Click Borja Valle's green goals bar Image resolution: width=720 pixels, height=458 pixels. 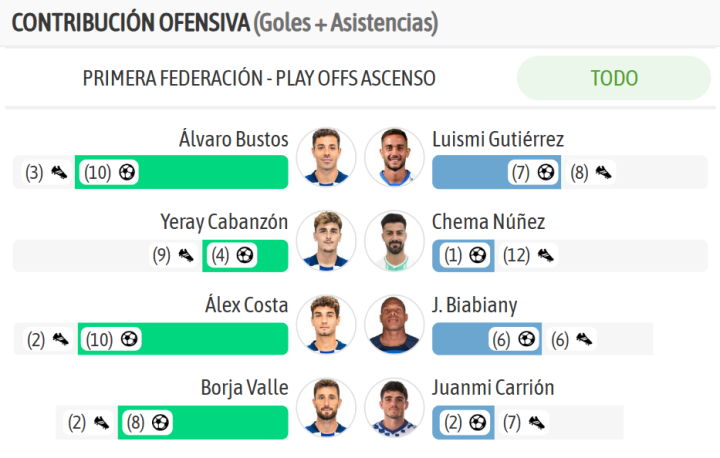203,422
